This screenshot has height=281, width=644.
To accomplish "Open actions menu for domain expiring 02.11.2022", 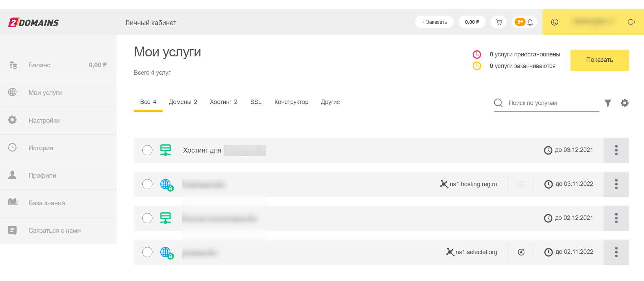I will tap(616, 252).
